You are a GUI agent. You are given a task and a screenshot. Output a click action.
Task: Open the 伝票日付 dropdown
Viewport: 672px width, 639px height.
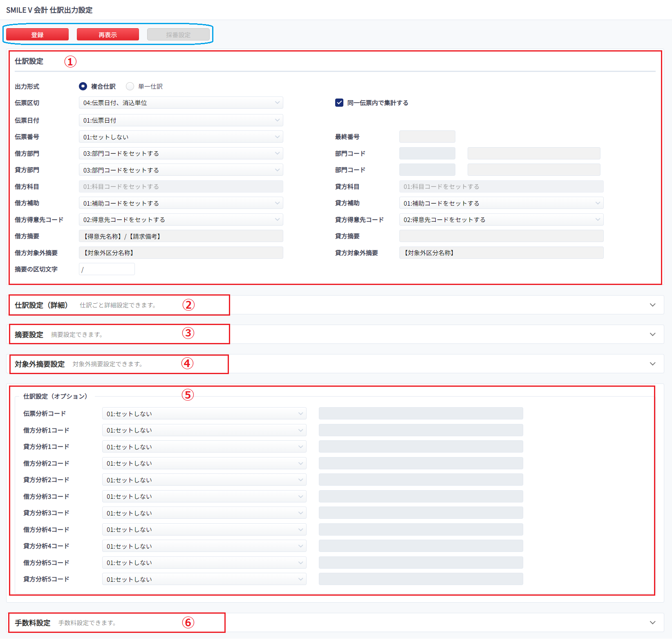[181, 120]
